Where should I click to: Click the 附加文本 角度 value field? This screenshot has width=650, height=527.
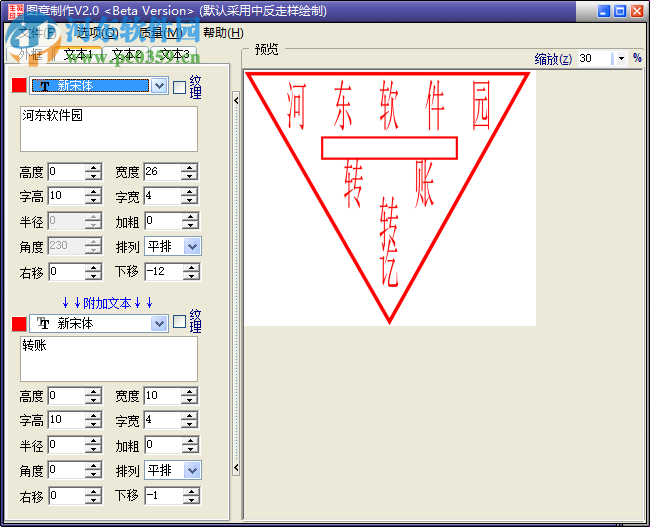pos(67,470)
